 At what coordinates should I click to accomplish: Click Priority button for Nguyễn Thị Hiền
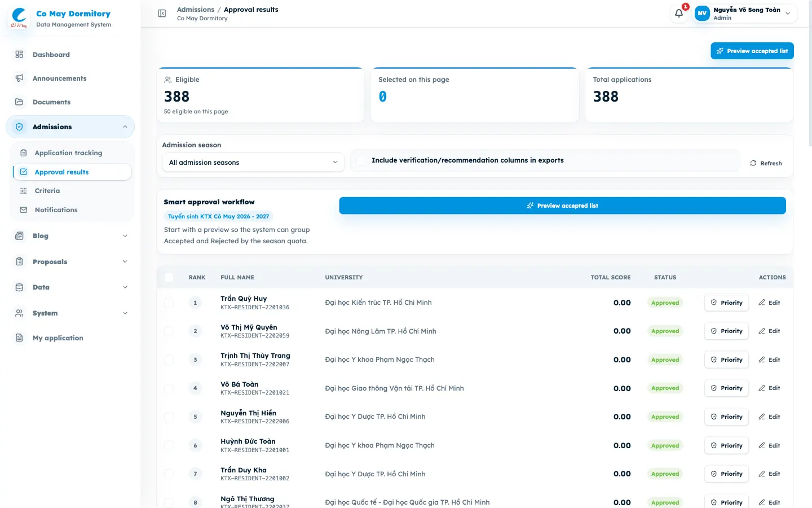click(726, 417)
